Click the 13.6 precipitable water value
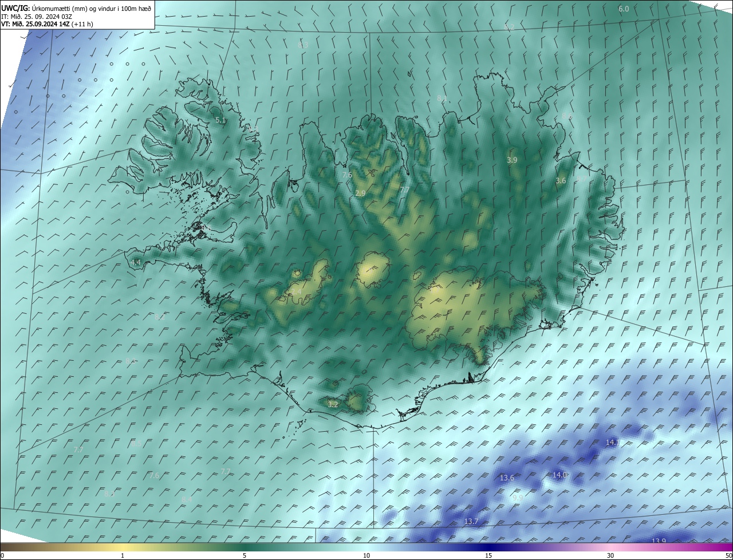This screenshot has height=560, width=733. (x=507, y=478)
